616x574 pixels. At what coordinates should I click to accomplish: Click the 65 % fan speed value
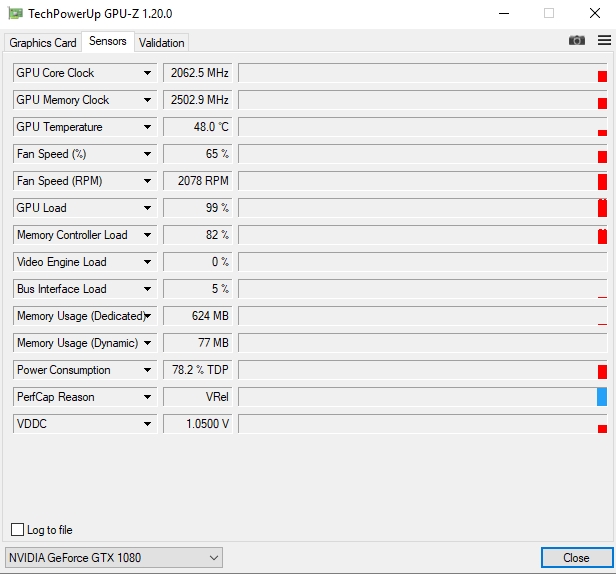coord(198,154)
